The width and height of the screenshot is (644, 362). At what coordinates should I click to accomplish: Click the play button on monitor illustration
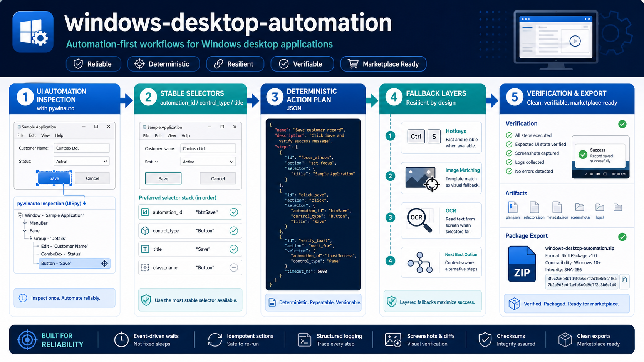pos(575,41)
